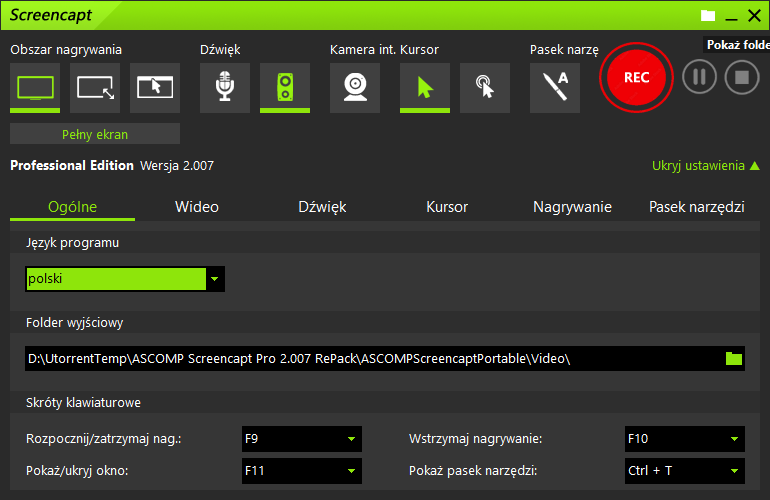Click the Professional Edition label
The image size is (770, 500).
tap(72, 166)
